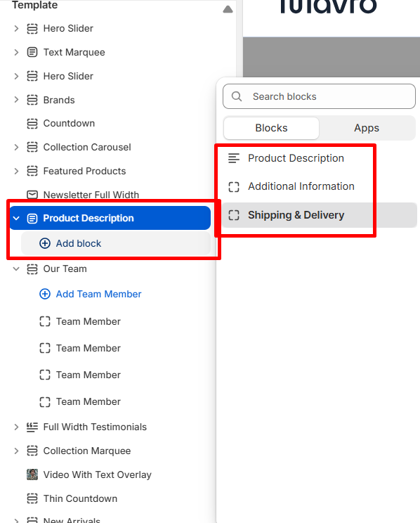Click into the Search blocks field
This screenshot has height=523, width=420.
[319, 96]
